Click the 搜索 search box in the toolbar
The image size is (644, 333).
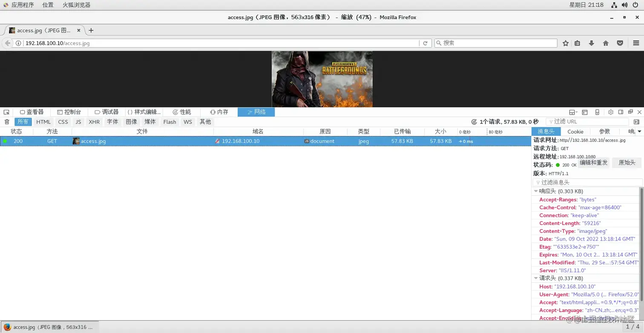496,43
